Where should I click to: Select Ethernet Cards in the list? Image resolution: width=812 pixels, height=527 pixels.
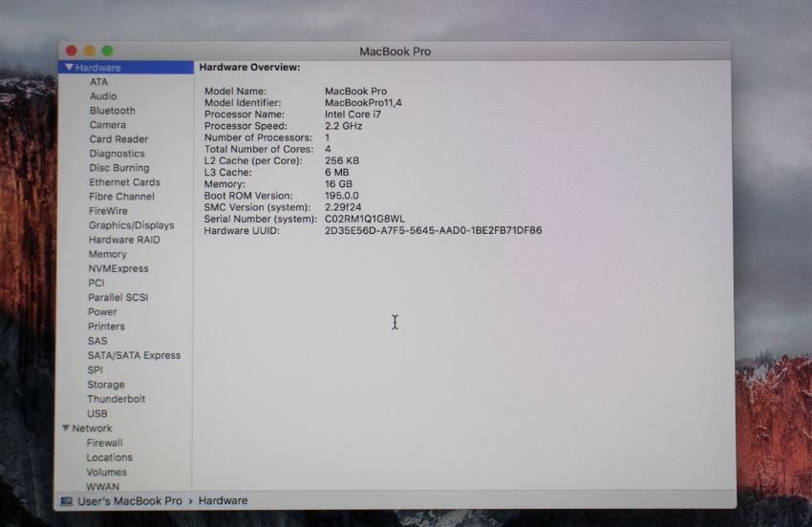tap(124, 182)
